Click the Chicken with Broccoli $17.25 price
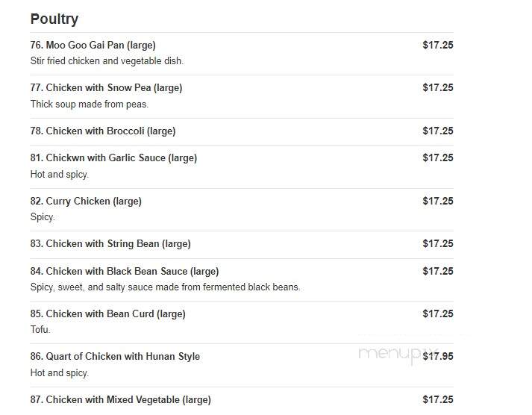 pos(438,131)
